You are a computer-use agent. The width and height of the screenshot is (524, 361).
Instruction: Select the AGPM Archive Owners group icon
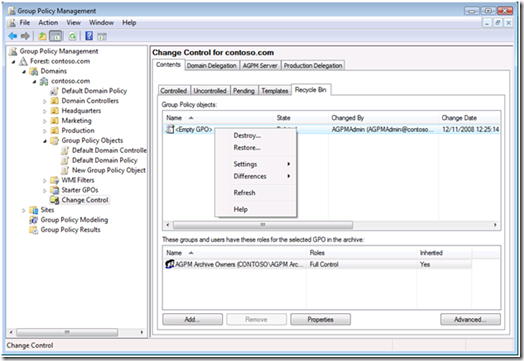pos(170,264)
